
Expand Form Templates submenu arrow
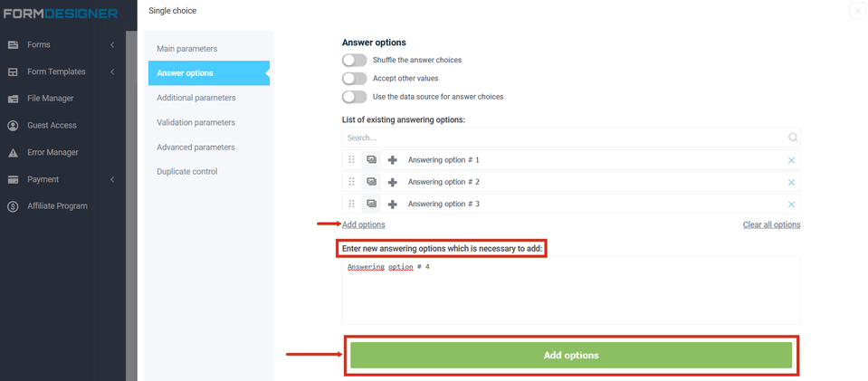[x=112, y=71]
